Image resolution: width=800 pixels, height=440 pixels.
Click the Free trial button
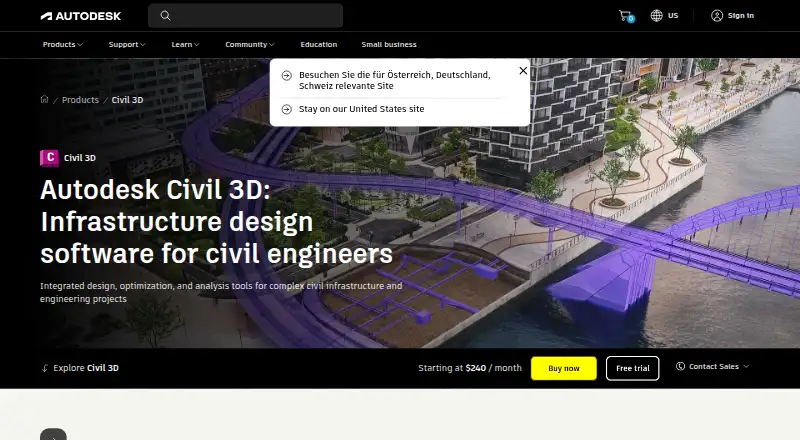coord(633,369)
